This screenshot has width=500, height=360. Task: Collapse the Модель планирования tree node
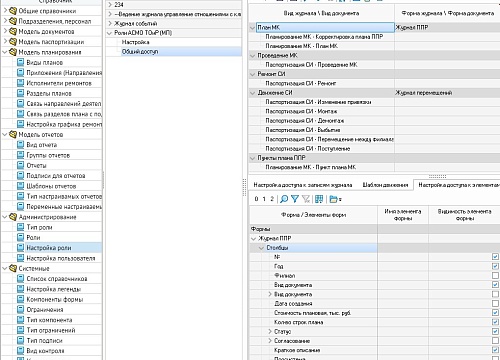(5, 52)
